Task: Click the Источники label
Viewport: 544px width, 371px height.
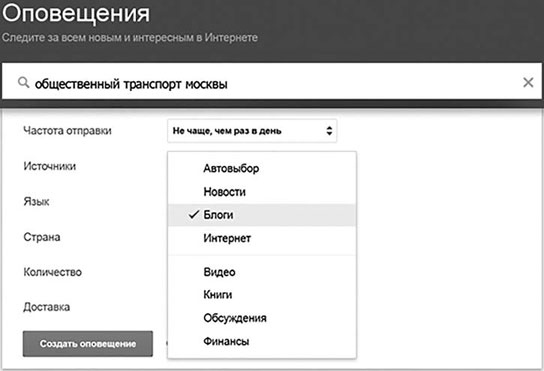Action: 50,166
